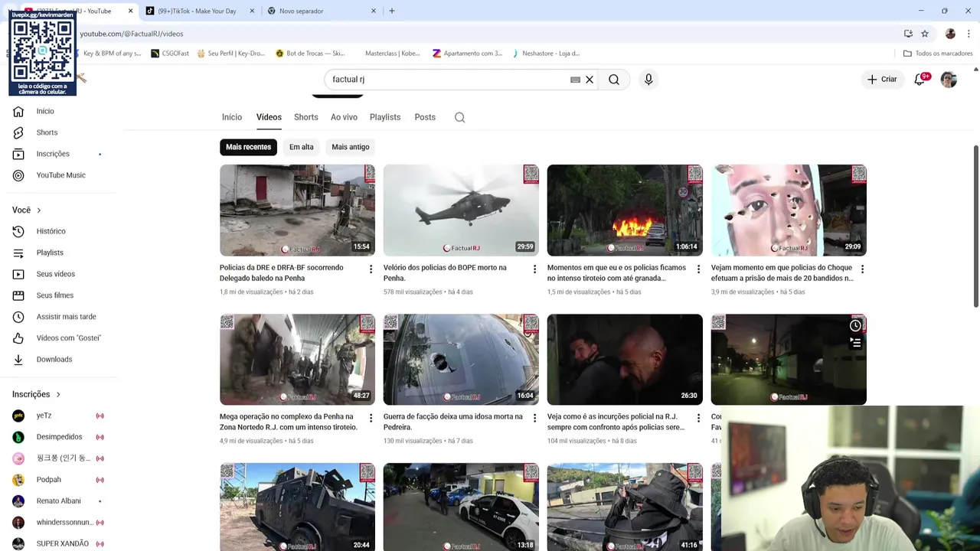Click the browser address bar URL

pyautogui.click(x=132, y=34)
